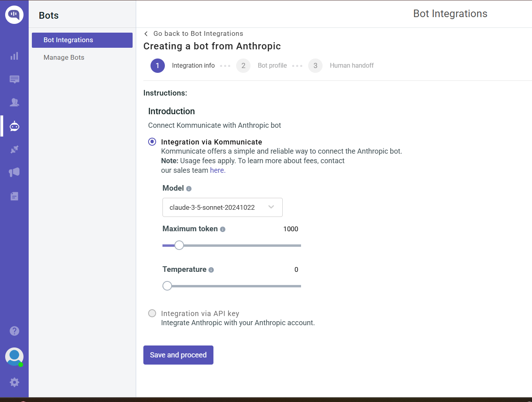Click the Introduction heading

172,111
